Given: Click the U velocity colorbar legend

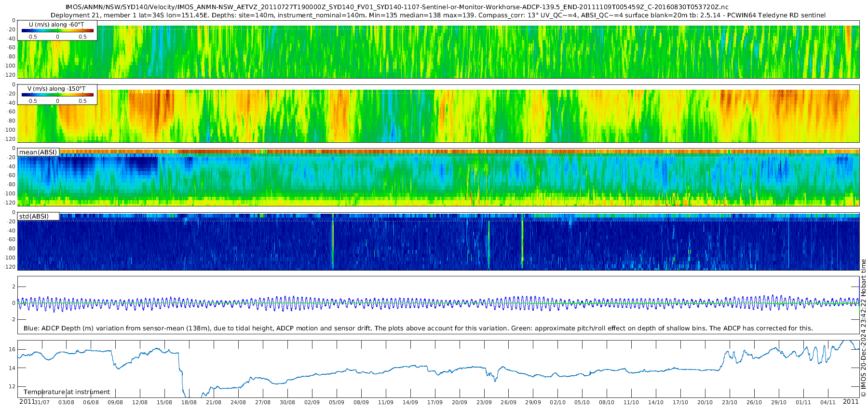Looking at the screenshot, I should coord(57,30).
